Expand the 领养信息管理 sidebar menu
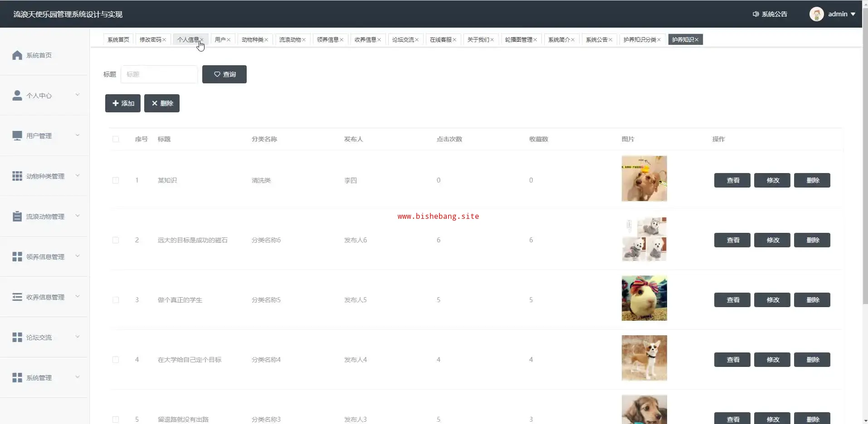868x424 pixels. pyautogui.click(x=78, y=256)
